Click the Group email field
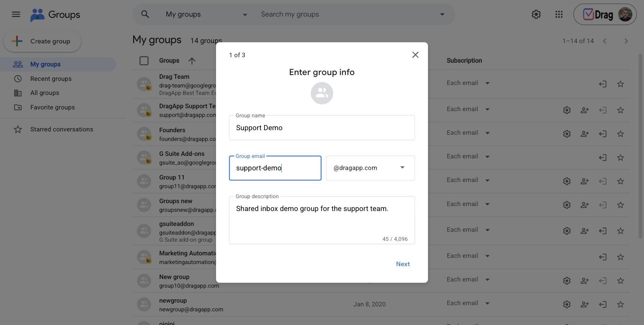Image resolution: width=644 pixels, height=325 pixels. pyautogui.click(x=275, y=168)
